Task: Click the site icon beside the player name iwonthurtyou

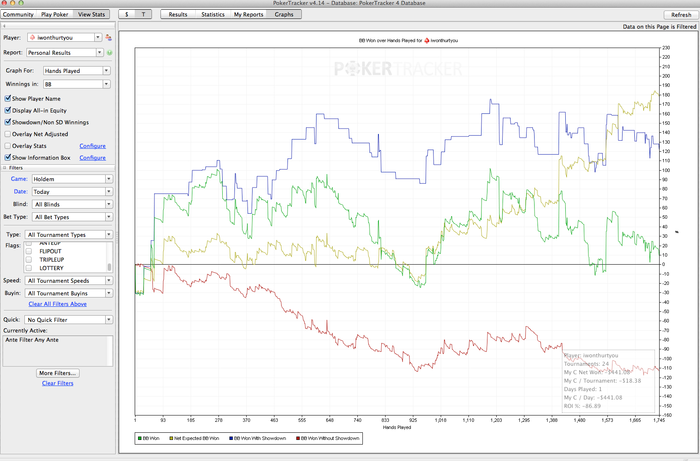Action: 33,37
